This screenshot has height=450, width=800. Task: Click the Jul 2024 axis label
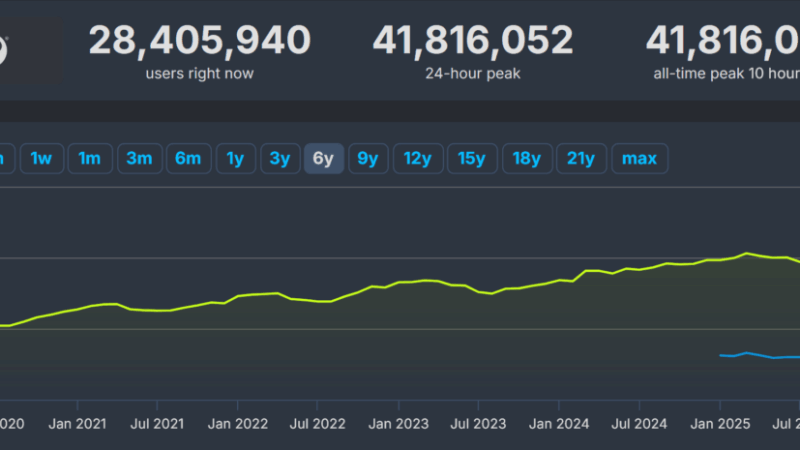pos(639,424)
